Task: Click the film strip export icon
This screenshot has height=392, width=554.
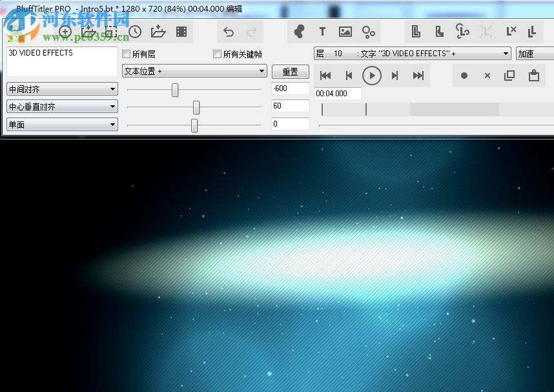Action: pyautogui.click(x=181, y=32)
